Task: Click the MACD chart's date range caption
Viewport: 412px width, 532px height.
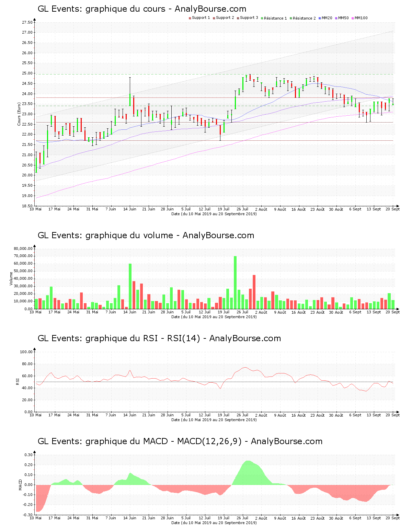Action: coord(214,523)
